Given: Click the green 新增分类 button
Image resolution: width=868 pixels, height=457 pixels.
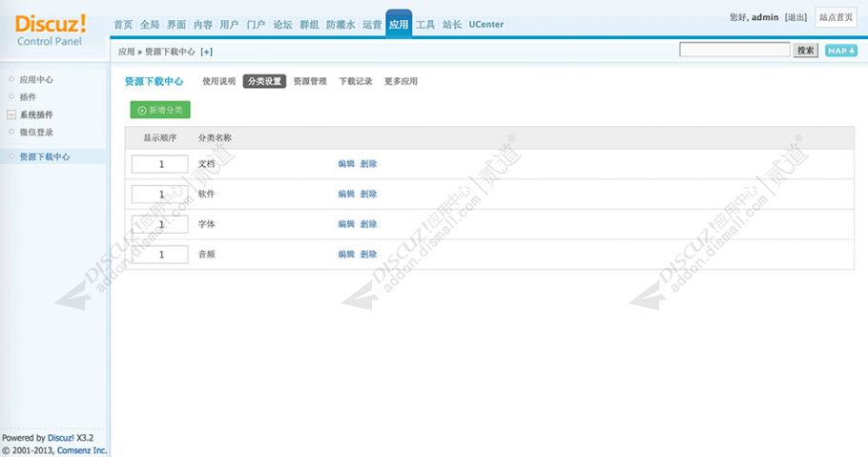Looking at the screenshot, I should [x=160, y=110].
